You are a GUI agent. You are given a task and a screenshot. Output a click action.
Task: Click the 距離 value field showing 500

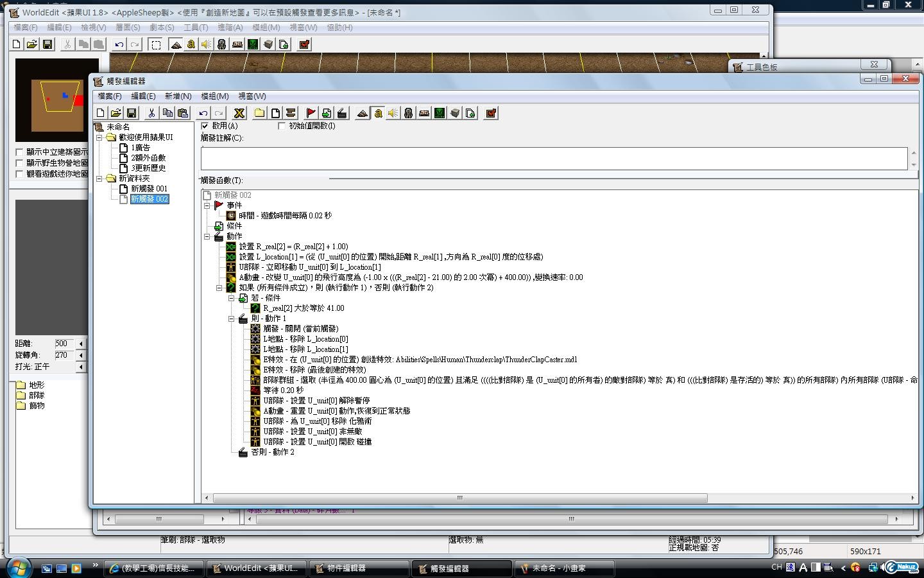[x=65, y=344]
